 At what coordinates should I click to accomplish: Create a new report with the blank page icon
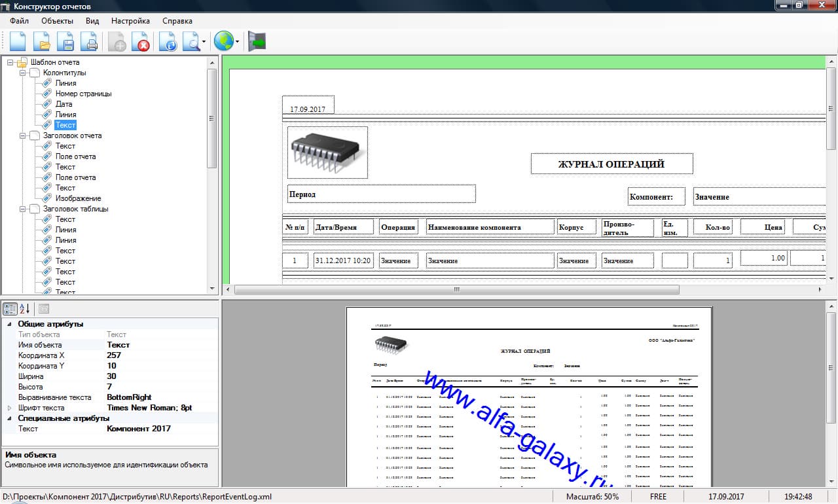(x=18, y=42)
